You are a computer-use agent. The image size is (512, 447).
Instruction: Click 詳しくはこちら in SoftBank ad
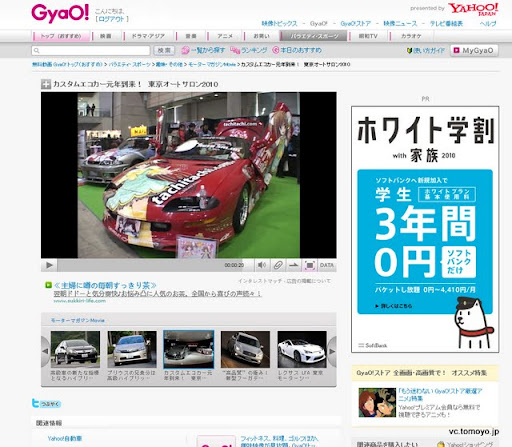point(394,306)
